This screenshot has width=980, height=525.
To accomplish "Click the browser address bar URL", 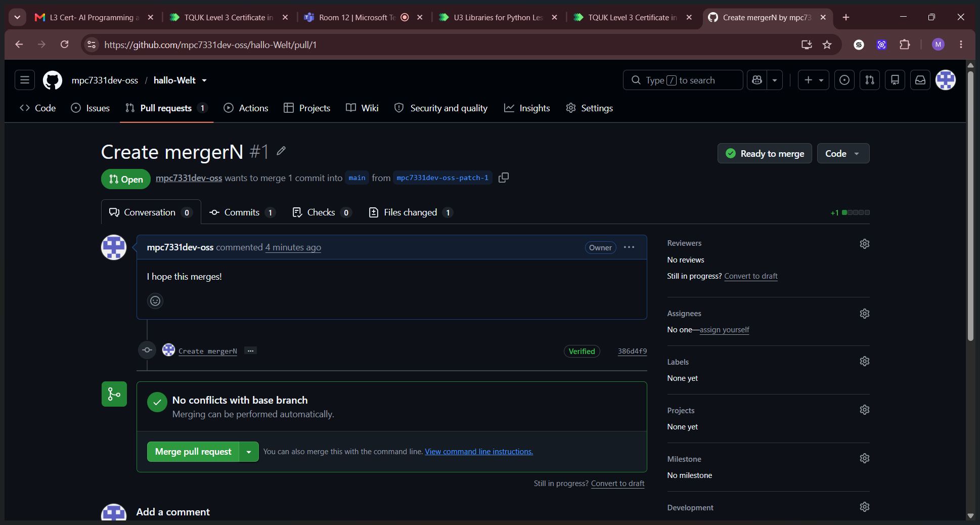I will click(x=210, y=45).
